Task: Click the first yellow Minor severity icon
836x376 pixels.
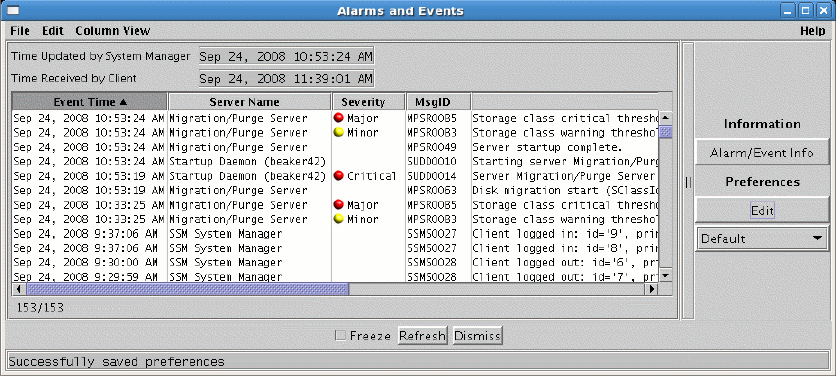Action: (339, 132)
